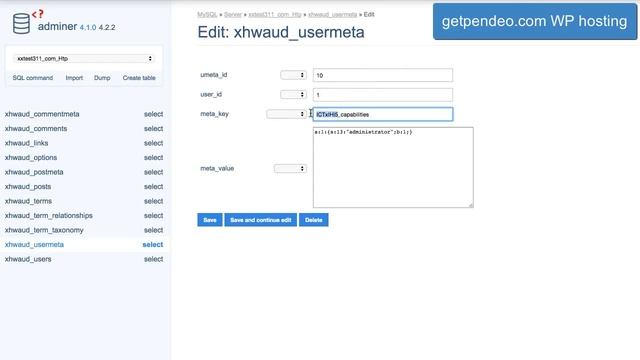Open xhwaud_users table structure

click(28, 259)
